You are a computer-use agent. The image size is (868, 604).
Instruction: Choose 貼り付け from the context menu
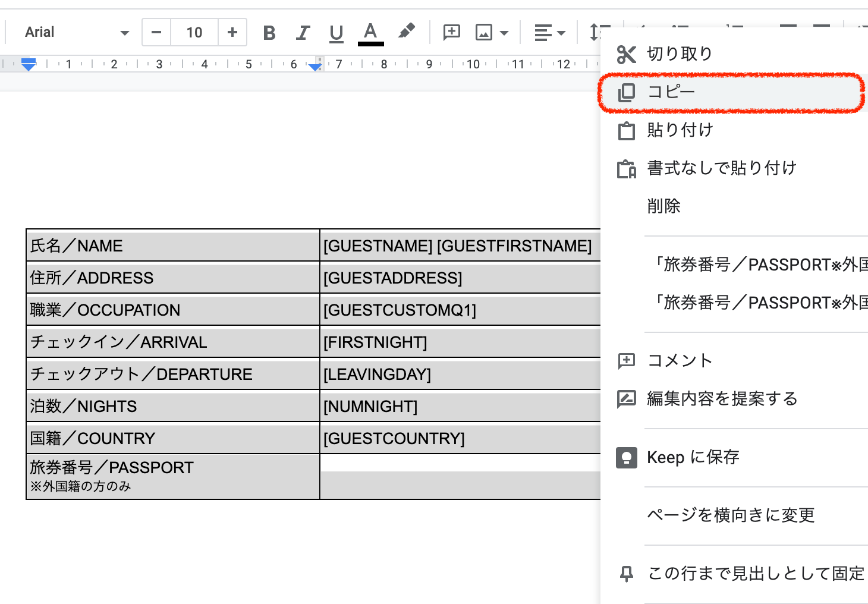pos(680,130)
